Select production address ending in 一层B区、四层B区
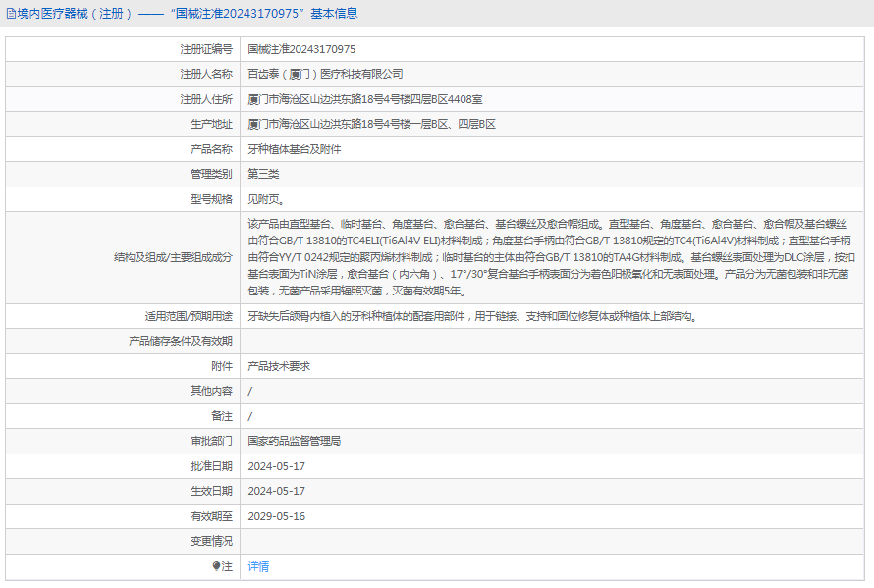Screen dimensions: 874x588 coord(371,124)
